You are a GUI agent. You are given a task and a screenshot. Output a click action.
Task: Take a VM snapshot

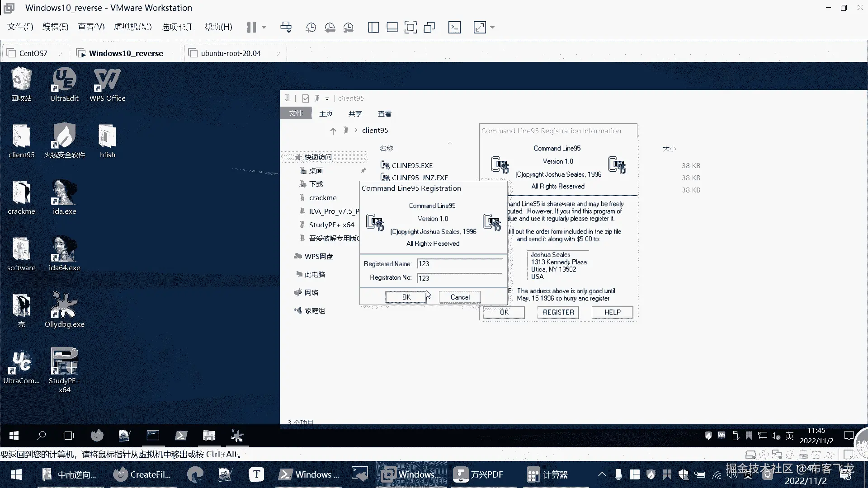pos(311,27)
